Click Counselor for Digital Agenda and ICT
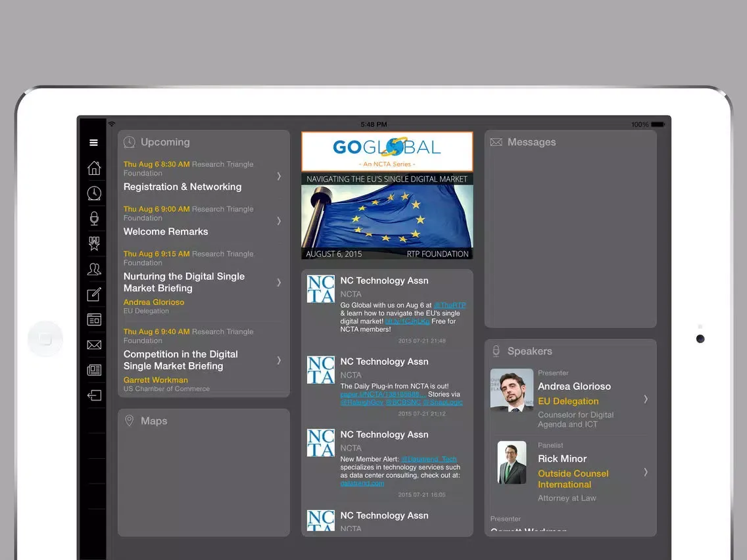The height and width of the screenshot is (560, 747). tap(575, 419)
